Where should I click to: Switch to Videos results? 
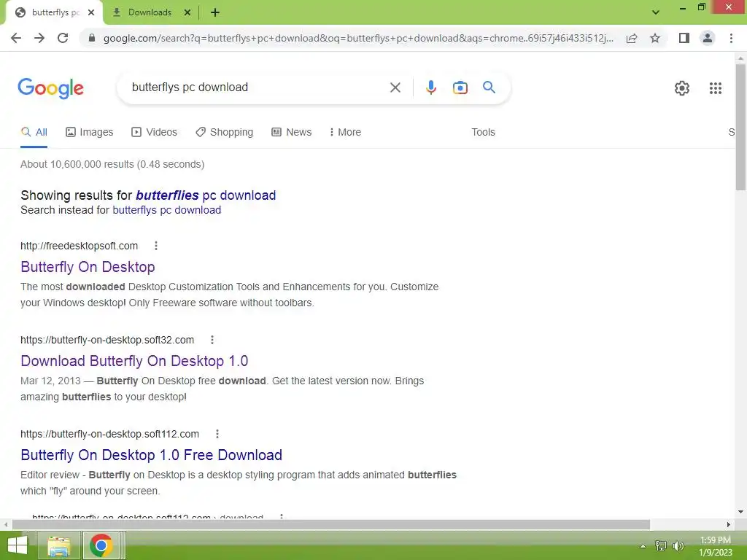click(x=155, y=132)
